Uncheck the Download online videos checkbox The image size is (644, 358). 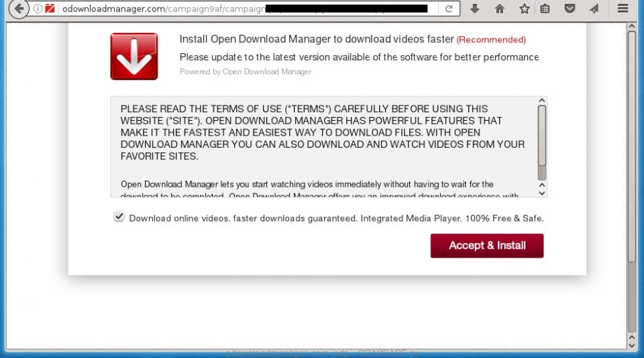119,217
